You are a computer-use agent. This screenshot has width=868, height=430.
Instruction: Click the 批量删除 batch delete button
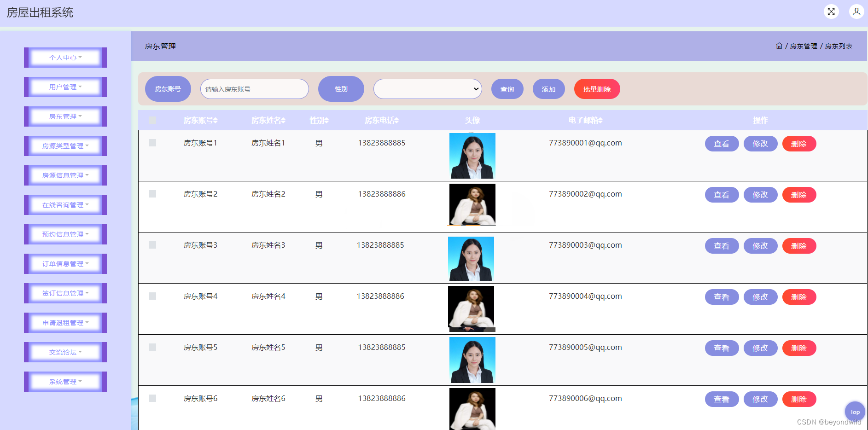click(x=597, y=89)
